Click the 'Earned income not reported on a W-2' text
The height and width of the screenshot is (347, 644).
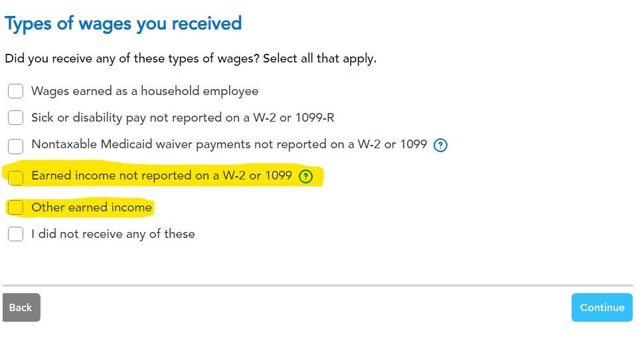click(161, 176)
